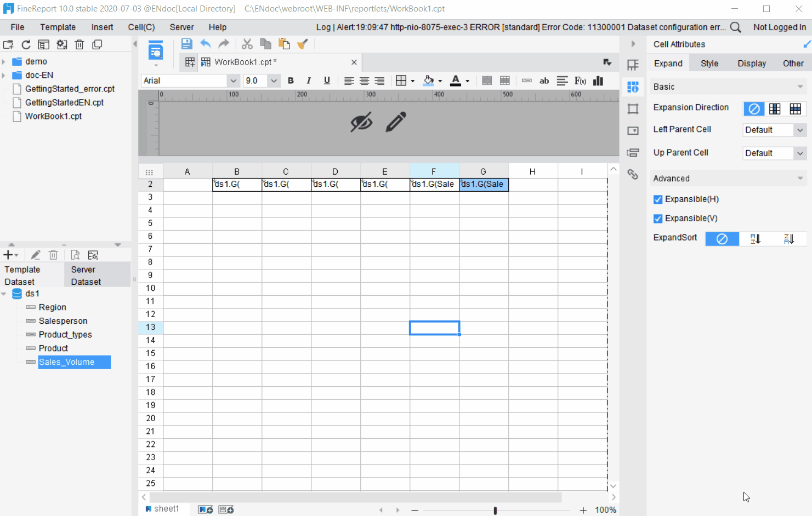The width and height of the screenshot is (812, 516).
Task: Collapse the ds1 dataset tree
Action: pyautogui.click(x=4, y=294)
